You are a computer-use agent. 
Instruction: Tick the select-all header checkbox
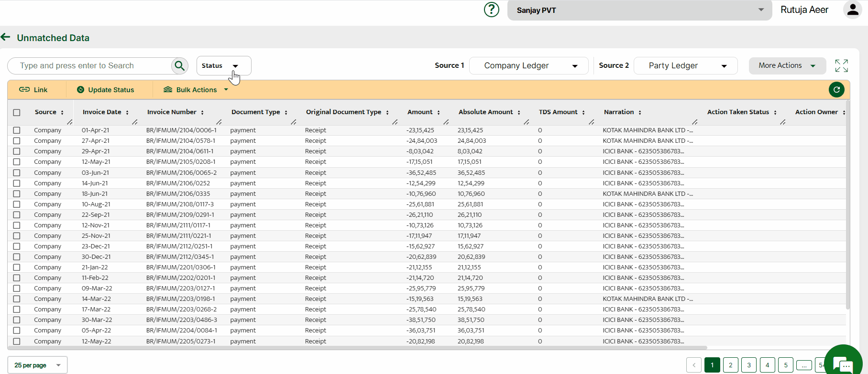pos(17,113)
